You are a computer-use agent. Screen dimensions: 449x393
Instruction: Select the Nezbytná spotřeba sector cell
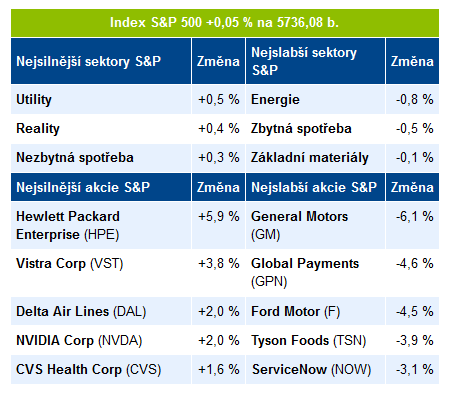[101, 158]
